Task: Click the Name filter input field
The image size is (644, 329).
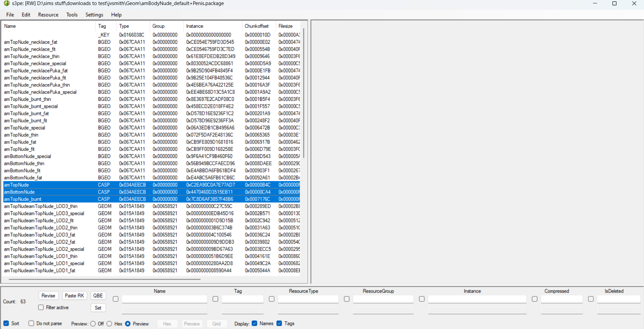Action: tap(164, 299)
